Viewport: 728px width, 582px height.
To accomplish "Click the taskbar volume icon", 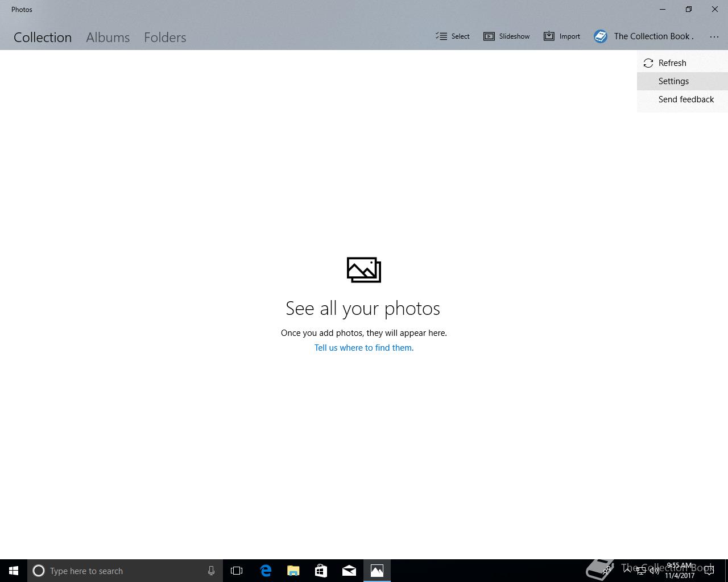I will (x=654, y=571).
